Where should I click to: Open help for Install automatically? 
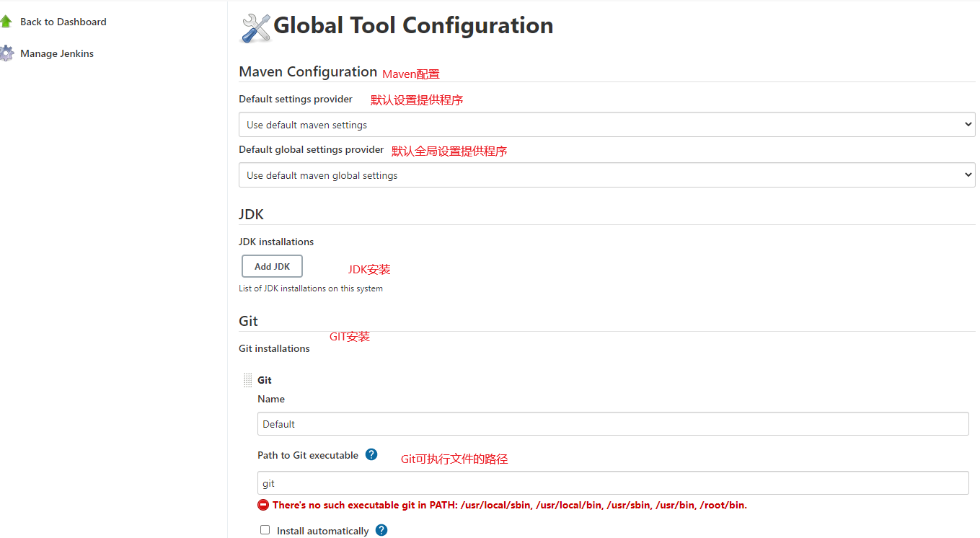click(x=381, y=530)
